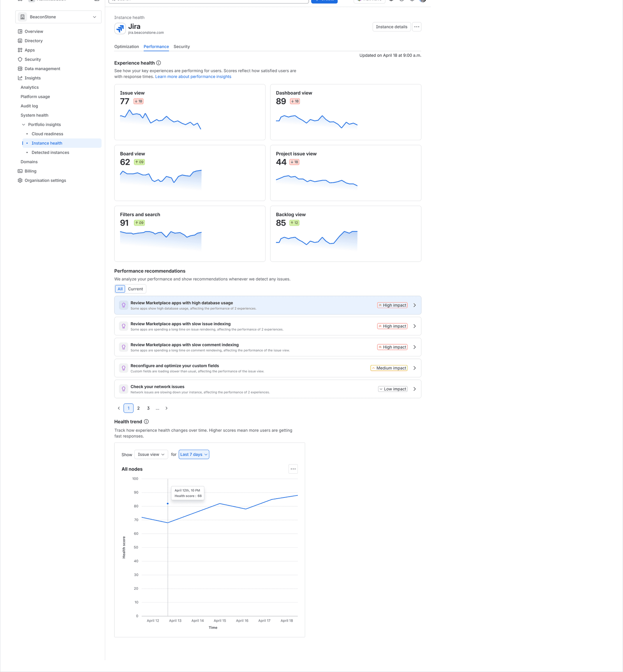
Task: Click the Directory icon in the sidebar
Action: (x=20, y=41)
